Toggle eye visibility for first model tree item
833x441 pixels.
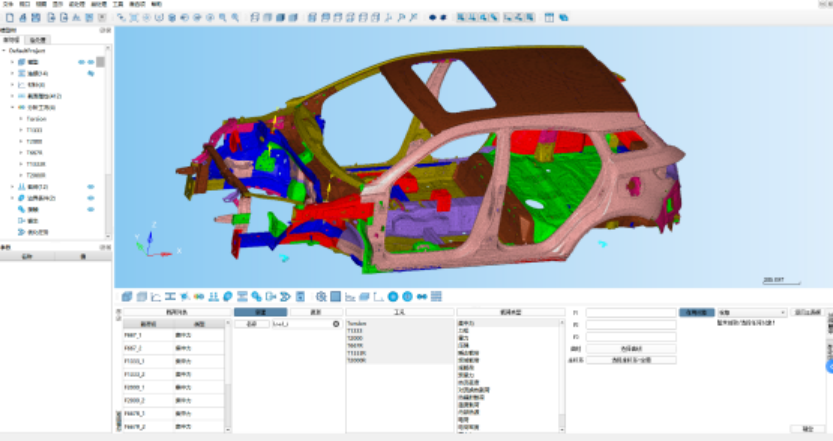81,62
